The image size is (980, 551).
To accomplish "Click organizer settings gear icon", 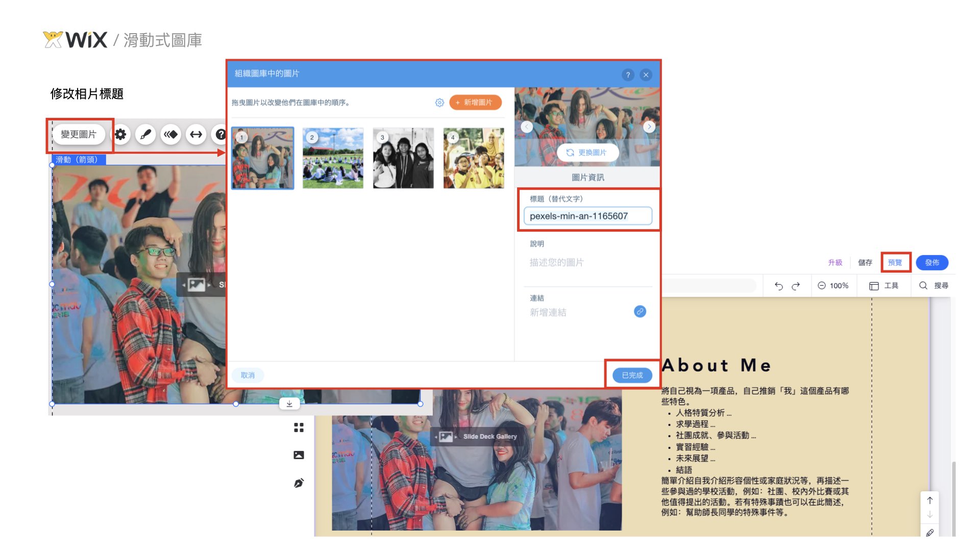I will tap(439, 103).
